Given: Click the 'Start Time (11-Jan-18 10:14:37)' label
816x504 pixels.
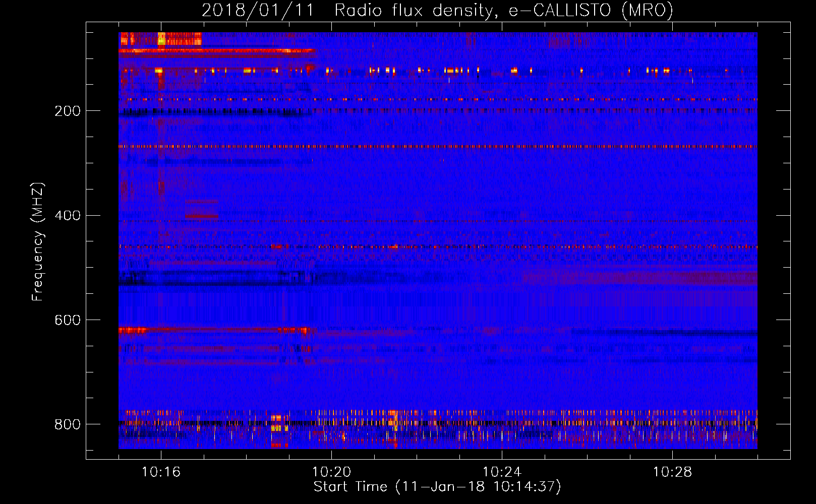Looking at the screenshot, I should pyautogui.click(x=438, y=487).
